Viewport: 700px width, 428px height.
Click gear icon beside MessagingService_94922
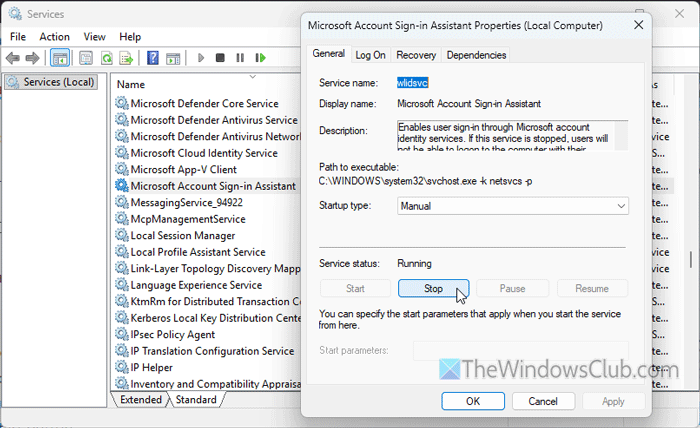point(122,202)
